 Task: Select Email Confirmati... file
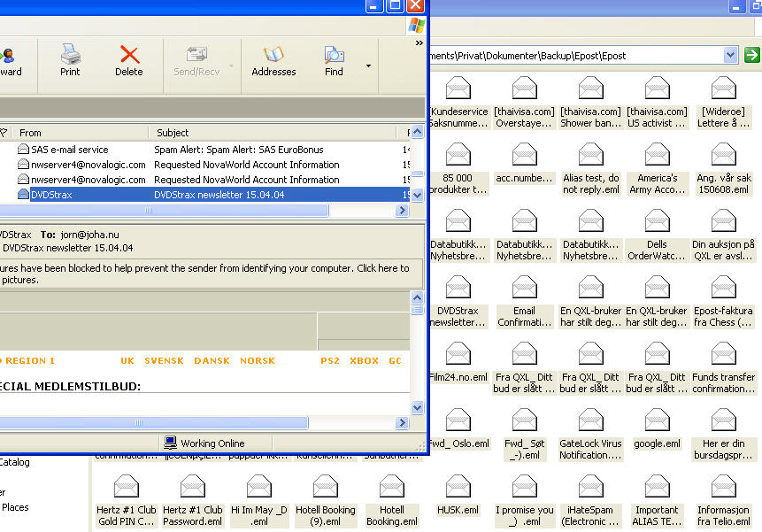click(x=524, y=302)
